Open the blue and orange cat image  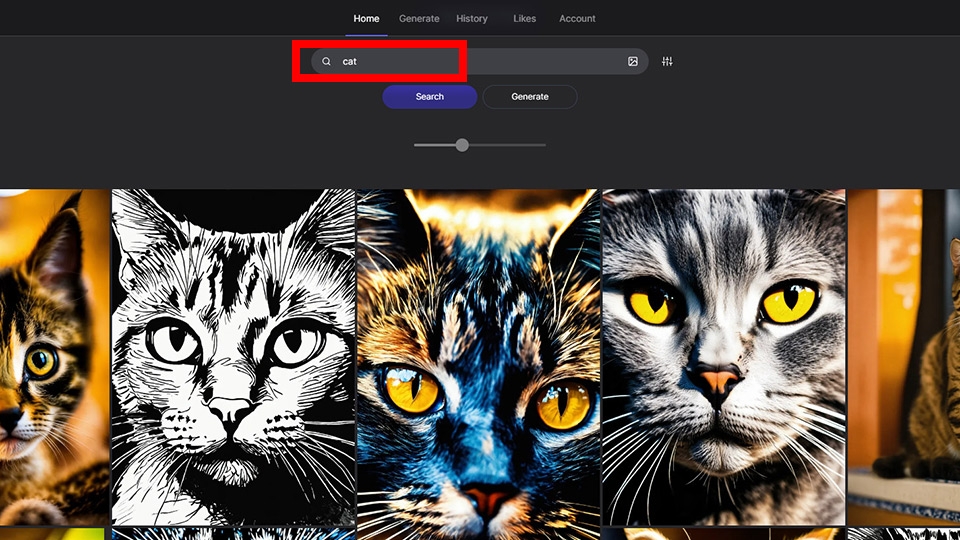tap(479, 364)
